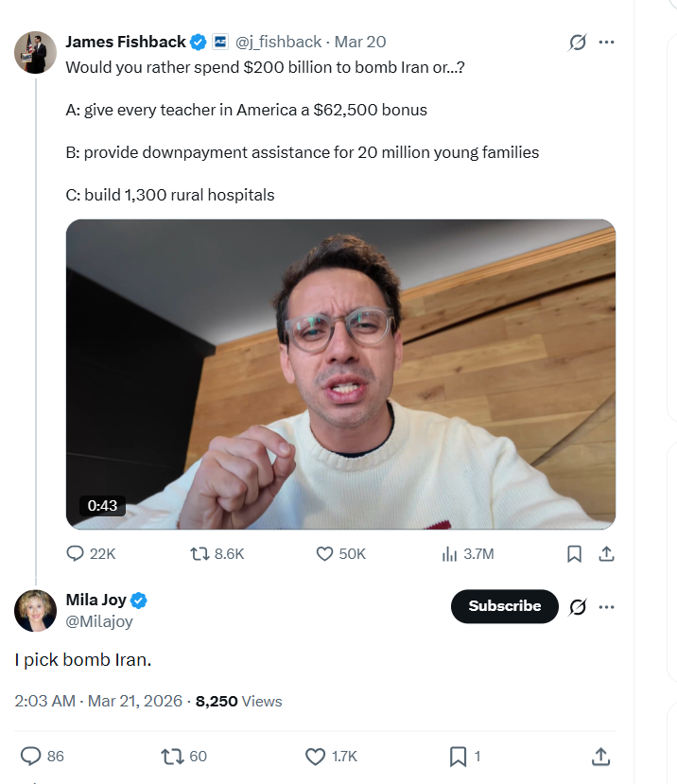View analytics for the 3.7M views post
The image size is (677, 784).
450,553
